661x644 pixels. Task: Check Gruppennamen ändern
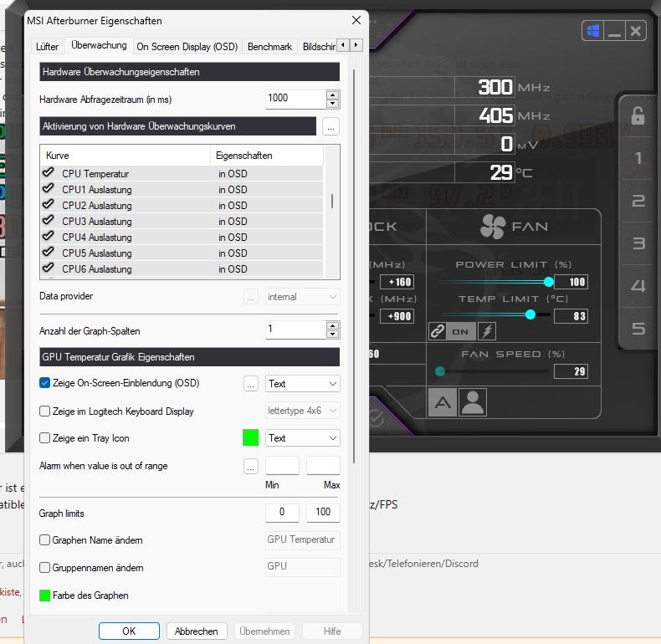tap(44, 568)
